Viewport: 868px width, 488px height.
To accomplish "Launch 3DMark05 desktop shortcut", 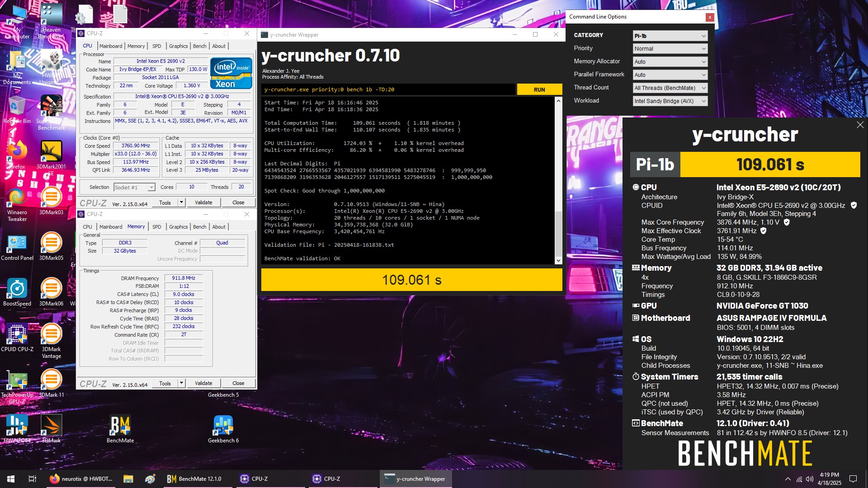I will pyautogui.click(x=51, y=247).
